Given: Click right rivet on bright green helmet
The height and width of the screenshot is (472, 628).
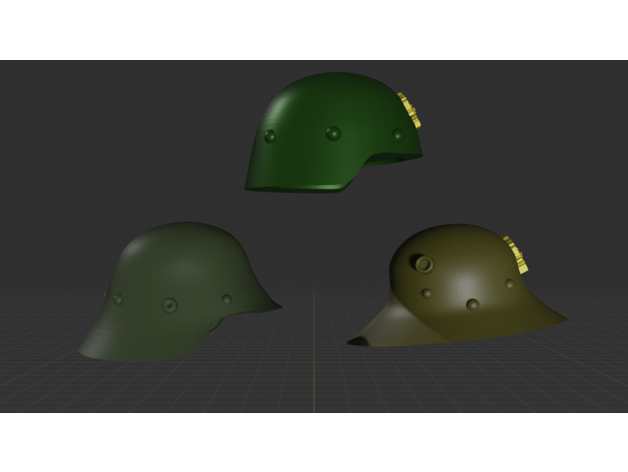Looking at the screenshot, I should pyautogui.click(x=398, y=134).
